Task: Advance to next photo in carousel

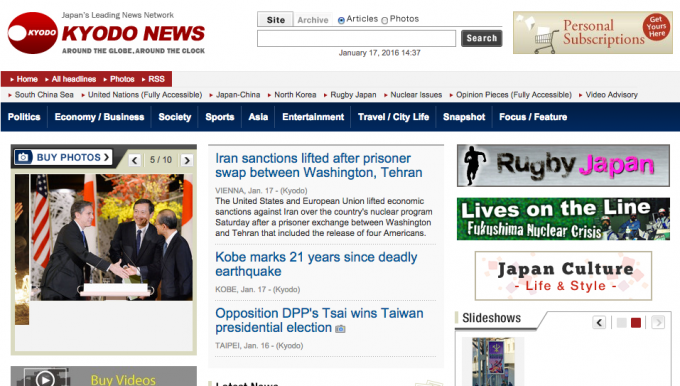Action: [x=187, y=160]
